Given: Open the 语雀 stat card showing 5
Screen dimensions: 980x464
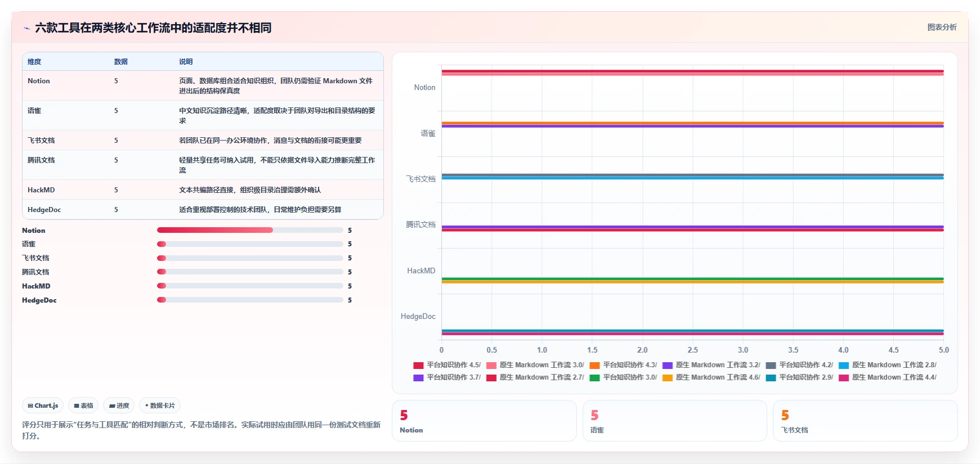Looking at the screenshot, I should click(674, 421).
